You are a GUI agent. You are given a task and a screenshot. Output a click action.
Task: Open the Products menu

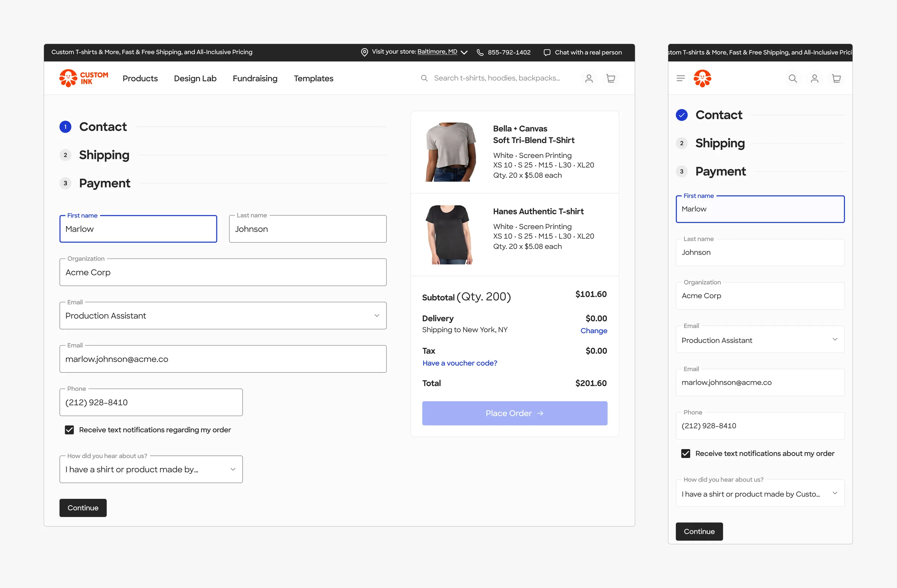(x=140, y=78)
